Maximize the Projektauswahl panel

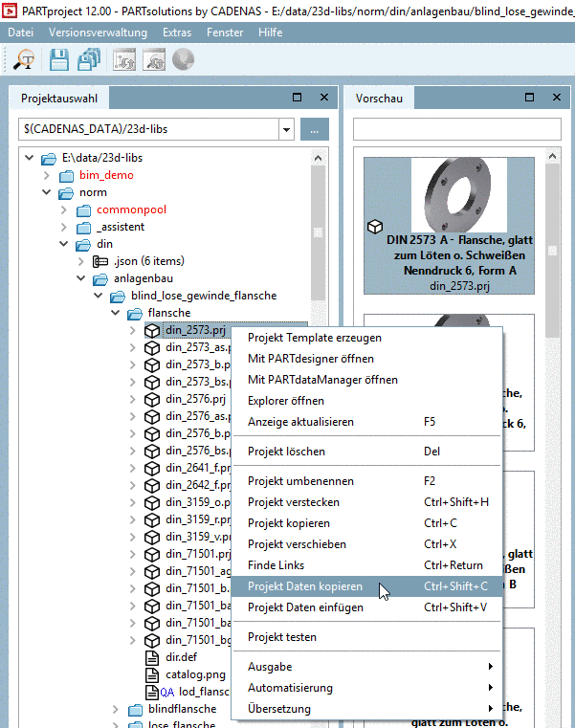pyautogui.click(x=298, y=97)
